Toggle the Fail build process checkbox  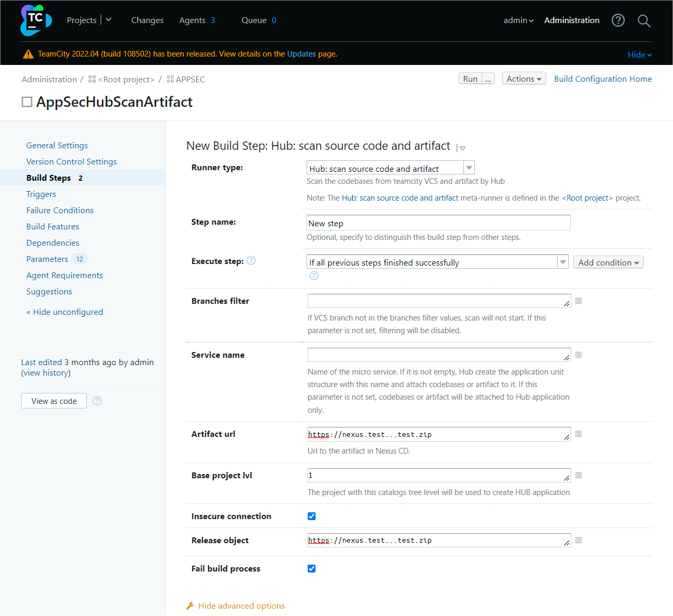click(x=312, y=569)
